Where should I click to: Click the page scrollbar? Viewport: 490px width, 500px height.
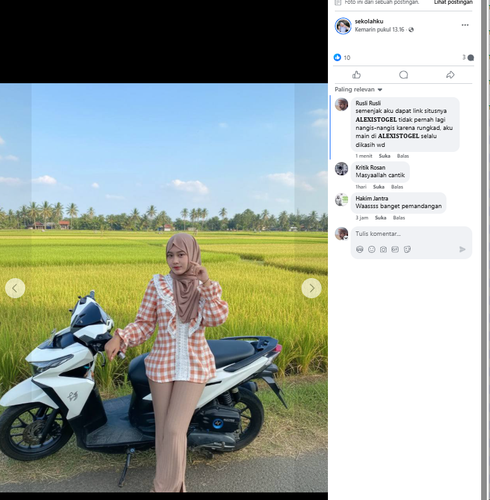coord(485,250)
